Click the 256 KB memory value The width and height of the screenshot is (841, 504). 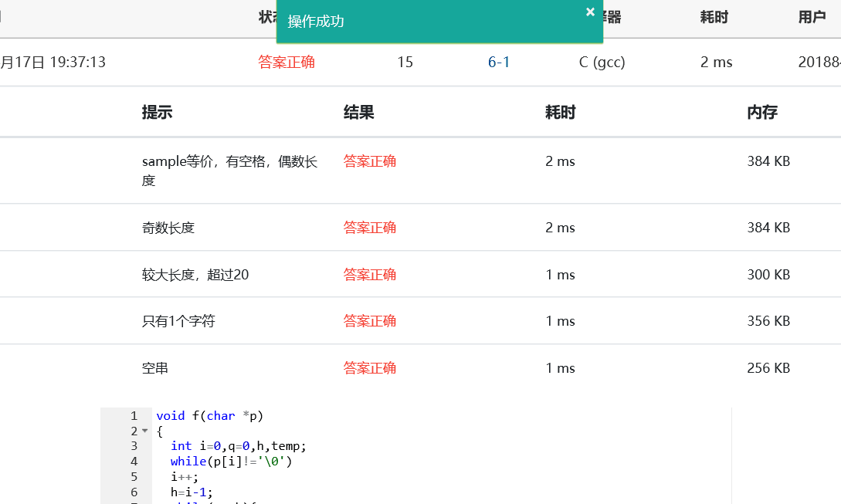click(x=768, y=368)
